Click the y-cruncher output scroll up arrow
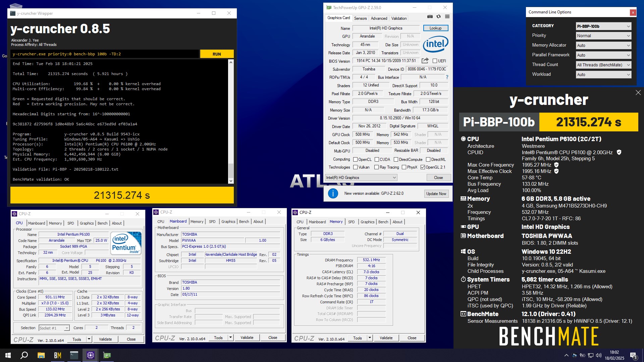 (x=231, y=62)
